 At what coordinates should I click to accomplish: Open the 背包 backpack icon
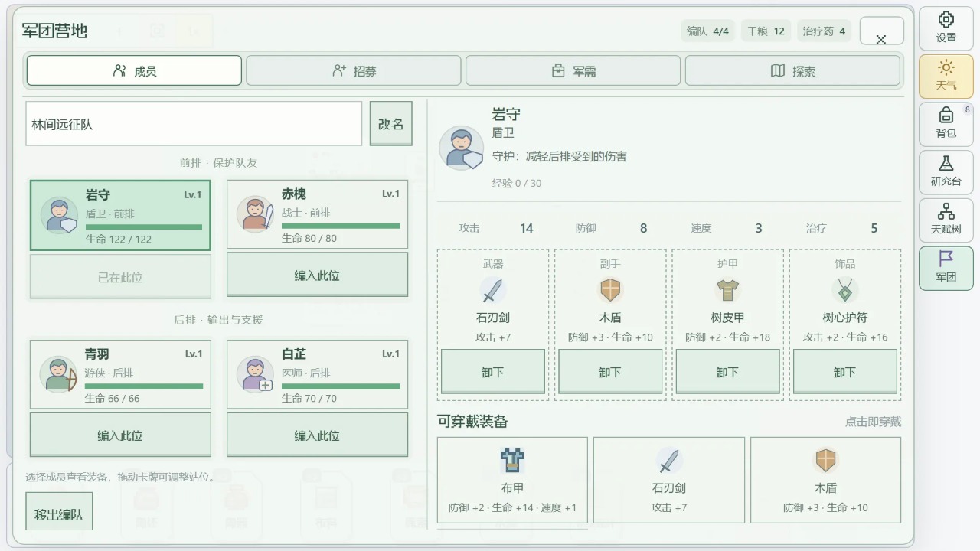pyautogui.click(x=946, y=115)
